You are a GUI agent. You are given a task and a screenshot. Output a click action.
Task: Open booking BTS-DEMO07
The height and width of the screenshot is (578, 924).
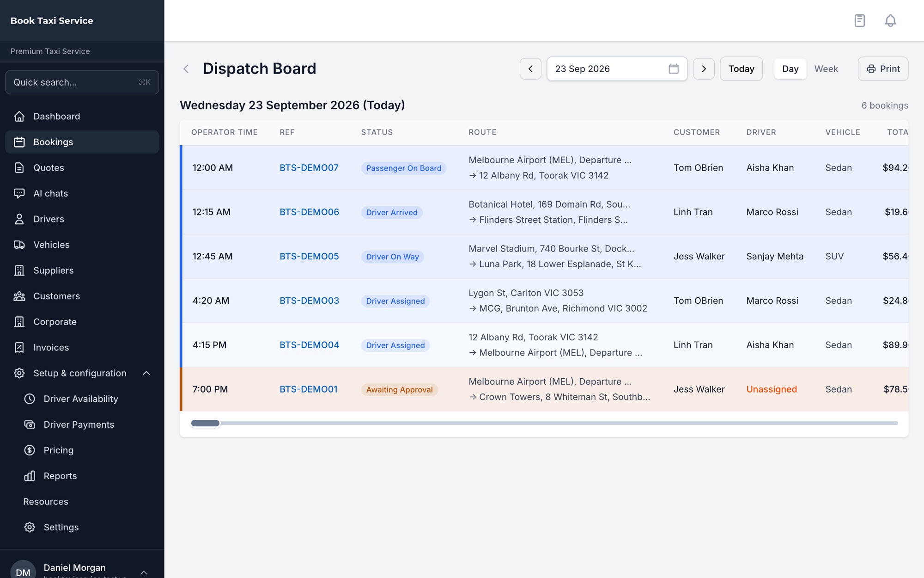point(309,168)
